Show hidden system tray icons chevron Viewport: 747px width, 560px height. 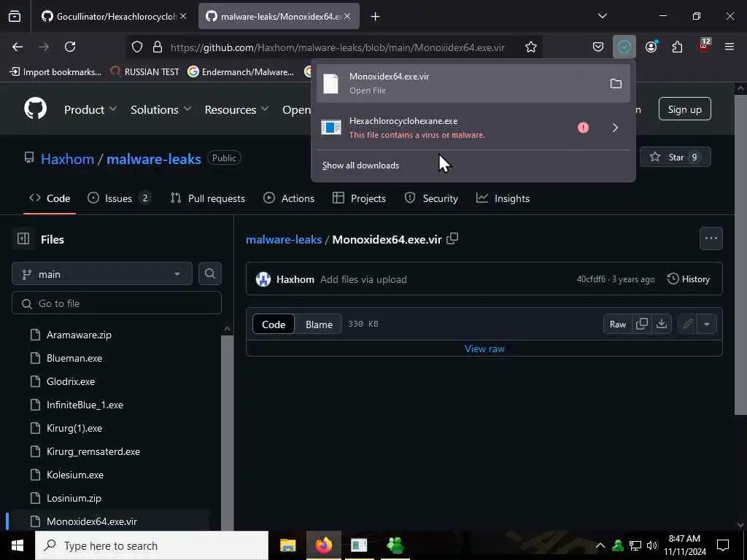tap(600, 545)
